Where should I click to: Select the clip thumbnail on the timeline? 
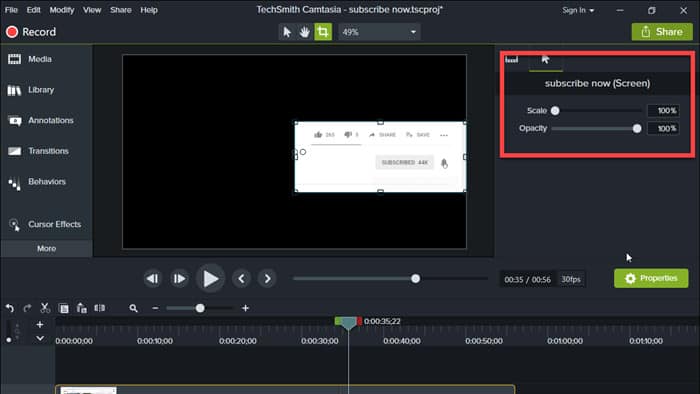click(88, 390)
